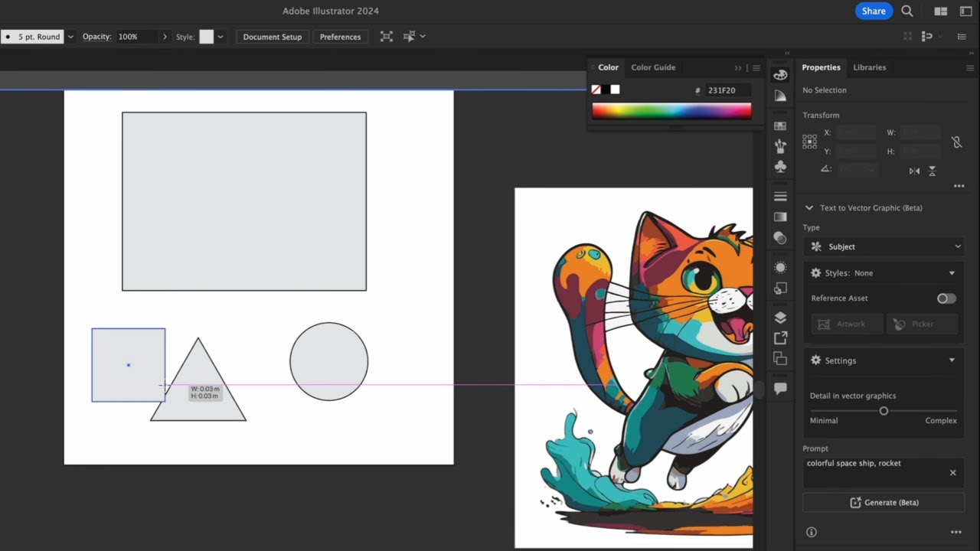Open the brush definition dropdown
Image resolution: width=980 pixels, height=551 pixels.
(71, 37)
